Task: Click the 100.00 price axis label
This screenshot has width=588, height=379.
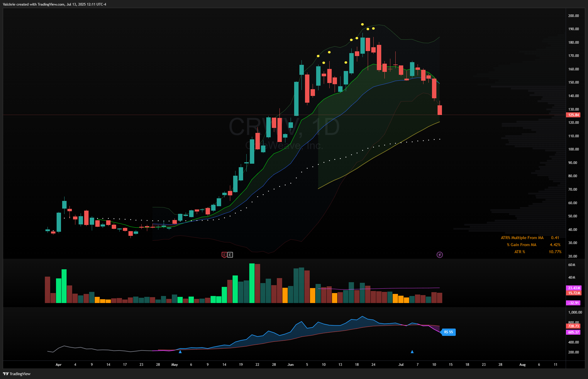Action: coord(573,149)
